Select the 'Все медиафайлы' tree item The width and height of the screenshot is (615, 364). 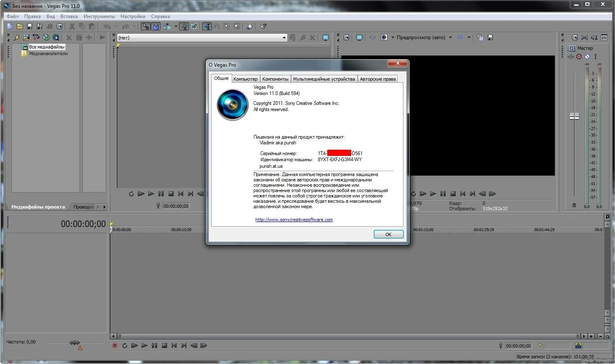[47, 47]
